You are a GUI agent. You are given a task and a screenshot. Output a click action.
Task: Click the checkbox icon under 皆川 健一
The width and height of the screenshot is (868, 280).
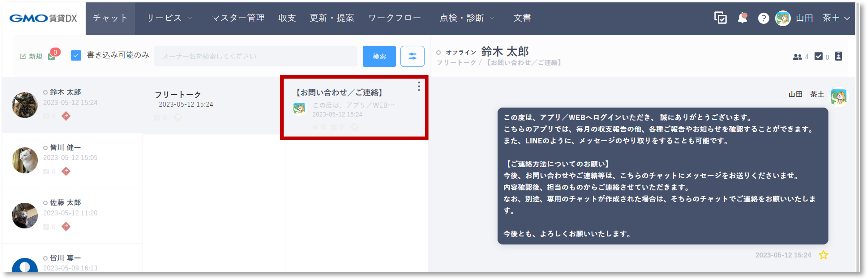tap(46, 171)
